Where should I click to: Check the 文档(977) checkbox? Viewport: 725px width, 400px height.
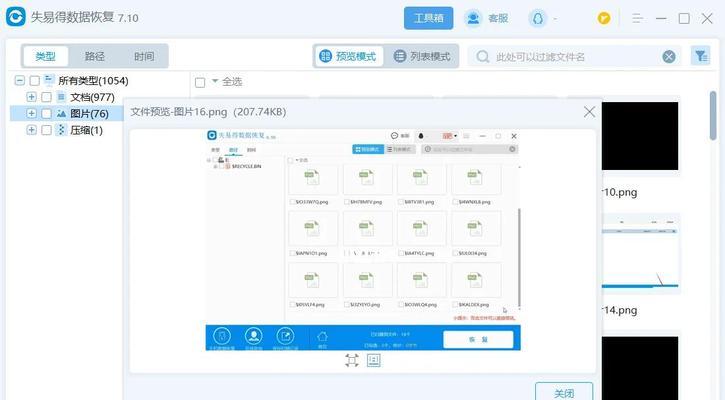click(x=46, y=97)
